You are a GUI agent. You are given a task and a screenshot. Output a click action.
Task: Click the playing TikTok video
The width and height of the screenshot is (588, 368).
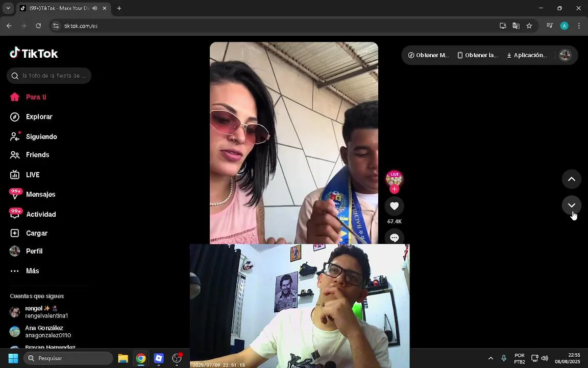293,143
